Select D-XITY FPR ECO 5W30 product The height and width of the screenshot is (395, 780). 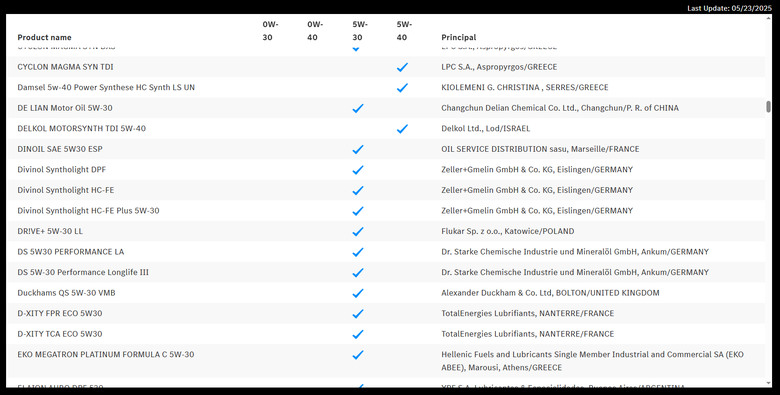(60, 313)
